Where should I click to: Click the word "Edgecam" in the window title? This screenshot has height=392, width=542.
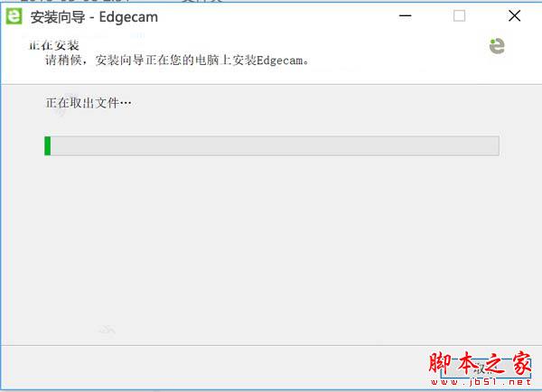(128, 17)
